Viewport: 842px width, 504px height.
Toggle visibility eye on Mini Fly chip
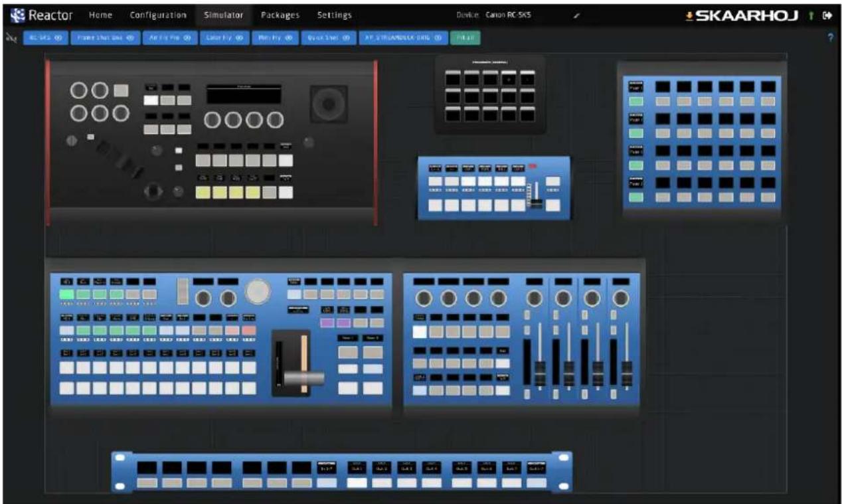[x=289, y=38]
